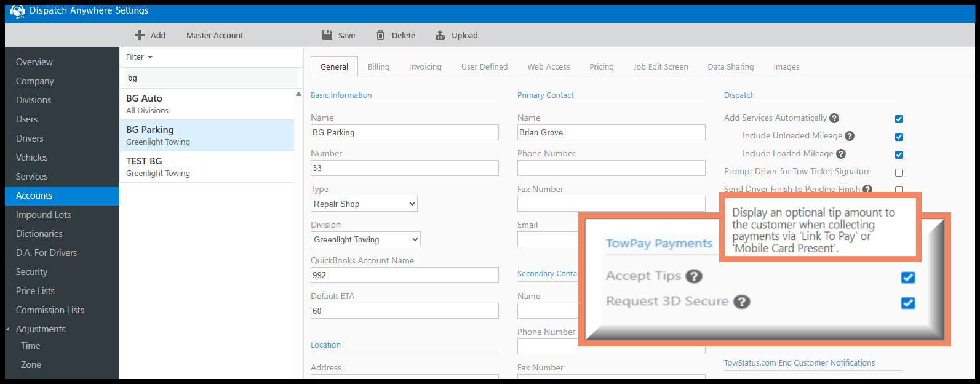Open the Web Access tab
980x384 pixels.
548,66
